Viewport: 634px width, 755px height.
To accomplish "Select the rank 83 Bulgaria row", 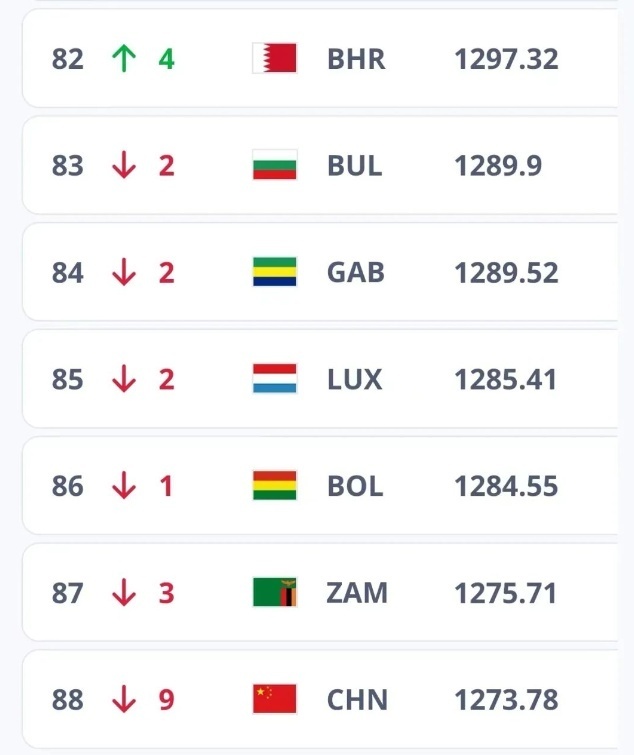I will 320,166.
